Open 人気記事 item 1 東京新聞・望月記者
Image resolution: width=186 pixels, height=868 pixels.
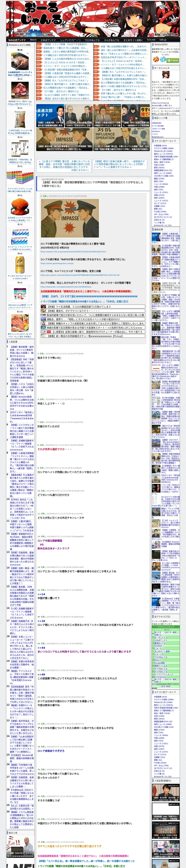pos(22,351)
